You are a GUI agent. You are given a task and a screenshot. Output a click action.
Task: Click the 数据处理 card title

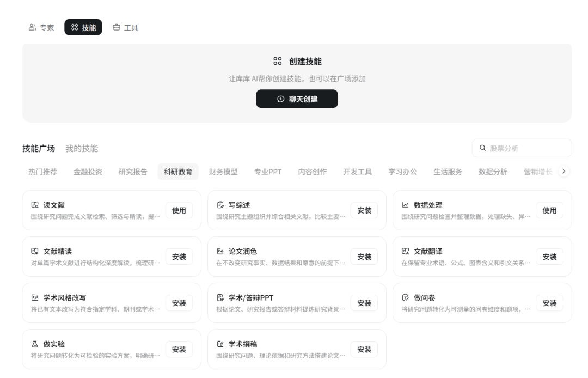pyautogui.click(x=428, y=205)
